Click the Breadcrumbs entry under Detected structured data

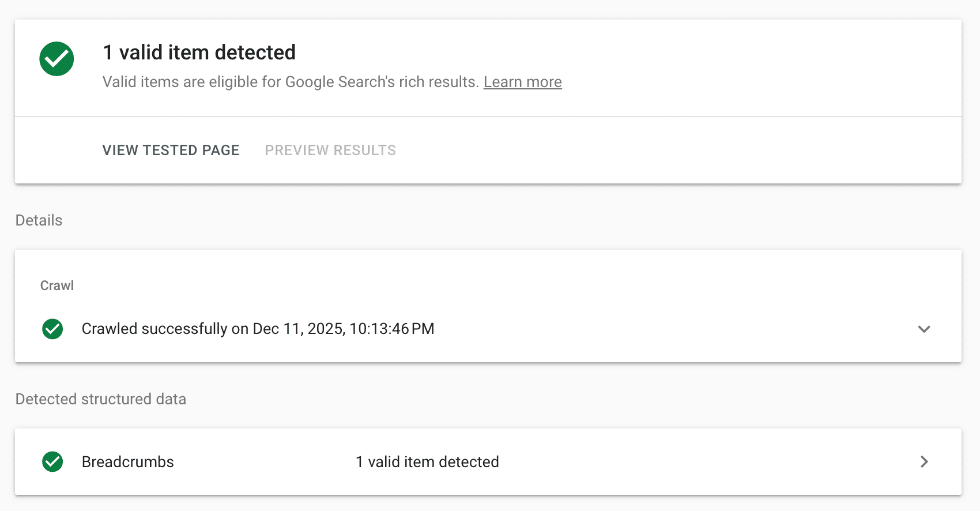(x=127, y=461)
